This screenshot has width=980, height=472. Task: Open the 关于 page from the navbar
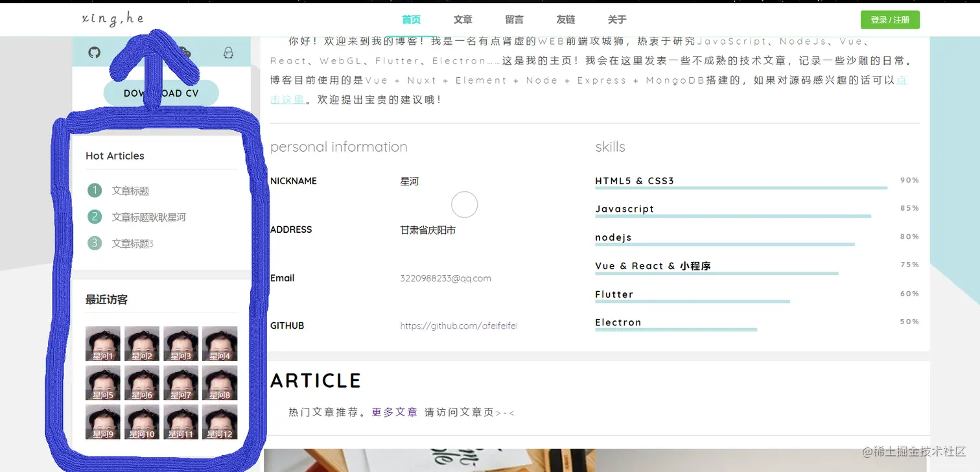(x=616, y=19)
